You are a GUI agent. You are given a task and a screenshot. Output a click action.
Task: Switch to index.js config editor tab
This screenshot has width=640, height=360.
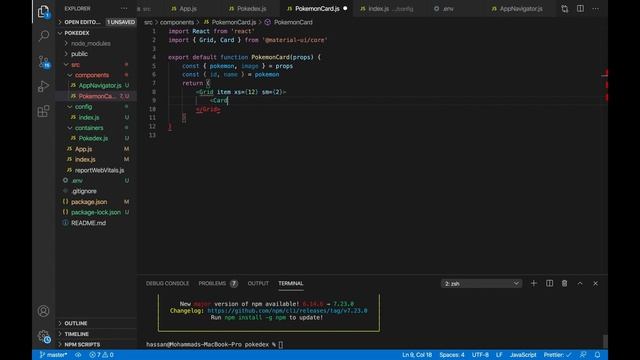(x=386, y=9)
